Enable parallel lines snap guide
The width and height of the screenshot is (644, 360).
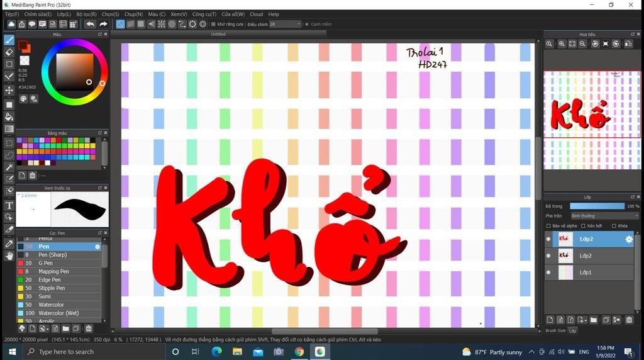tap(131, 25)
